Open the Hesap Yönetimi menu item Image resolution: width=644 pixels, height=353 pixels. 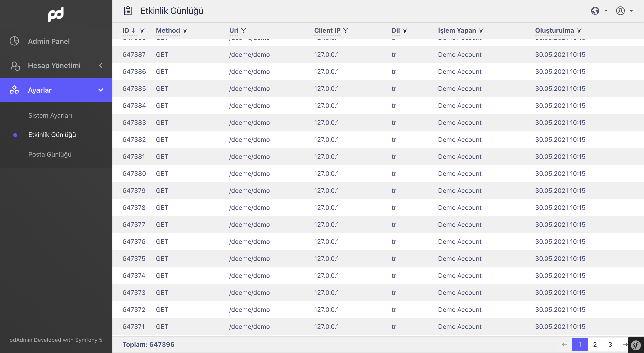click(x=56, y=66)
